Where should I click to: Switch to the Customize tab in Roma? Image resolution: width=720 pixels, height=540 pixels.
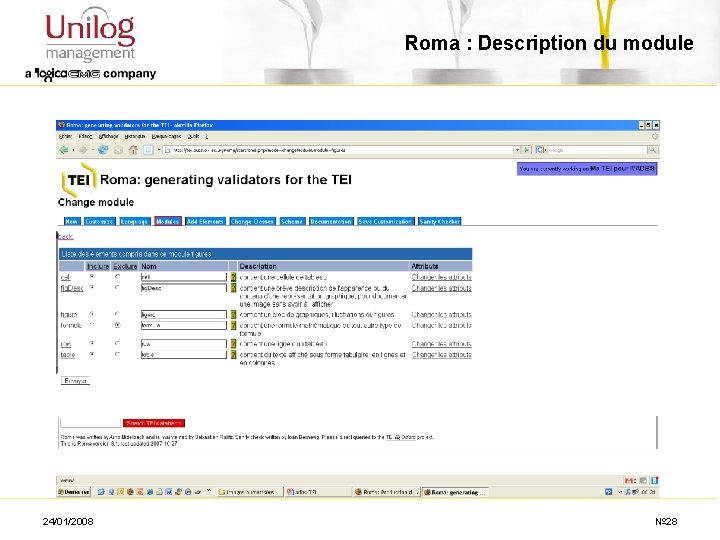pyautogui.click(x=100, y=221)
